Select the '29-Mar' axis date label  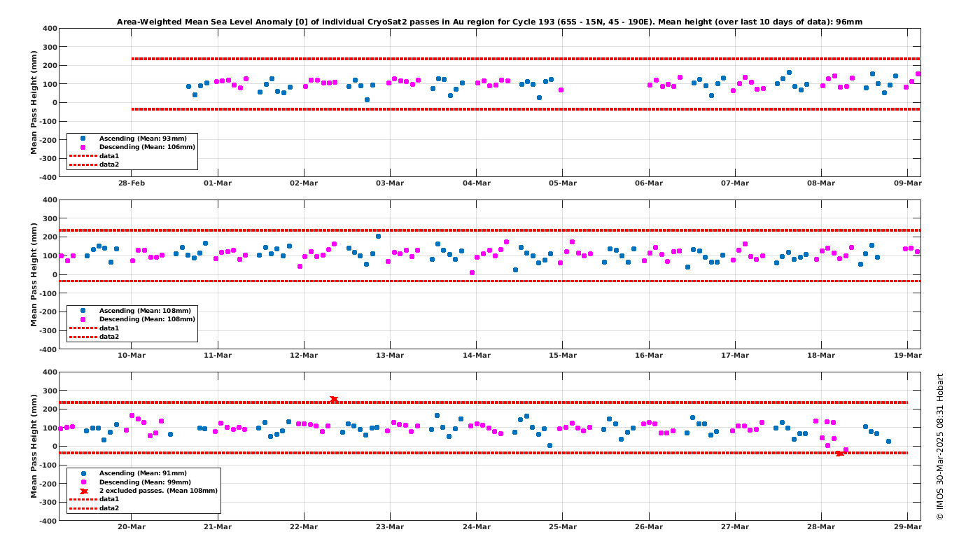pyautogui.click(x=907, y=526)
